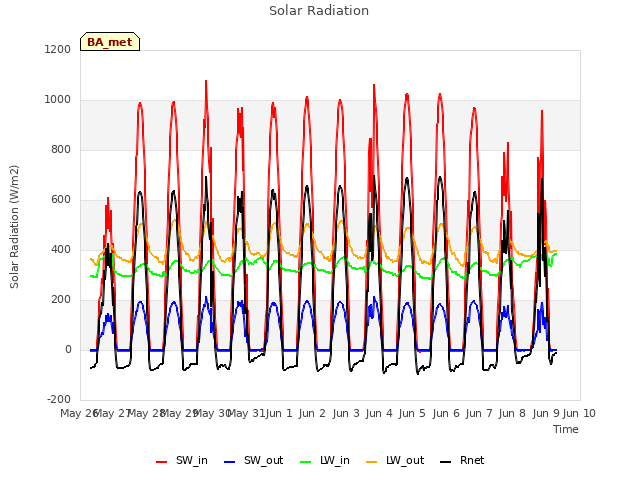Click the highest SW_in peak on May 30
This screenshot has width=640, height=480.
click(x=206, y=81)
